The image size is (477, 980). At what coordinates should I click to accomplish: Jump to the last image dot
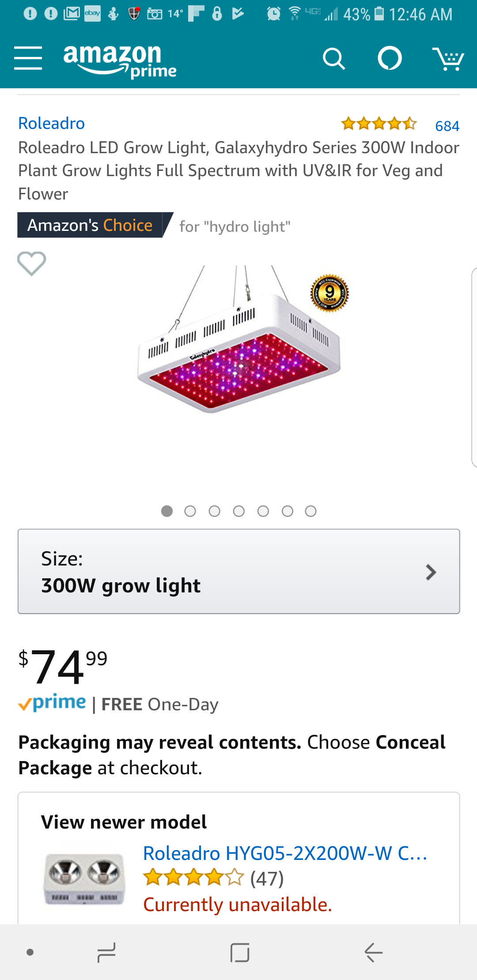pyautogui.click(x=311, y=511)
